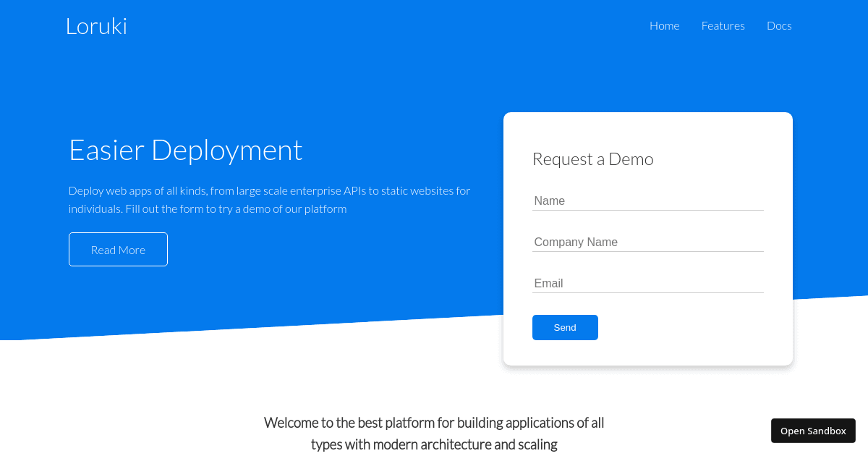Screen dimensions: 868x456
Task: Submit the form with Send button
Action: 565,327
